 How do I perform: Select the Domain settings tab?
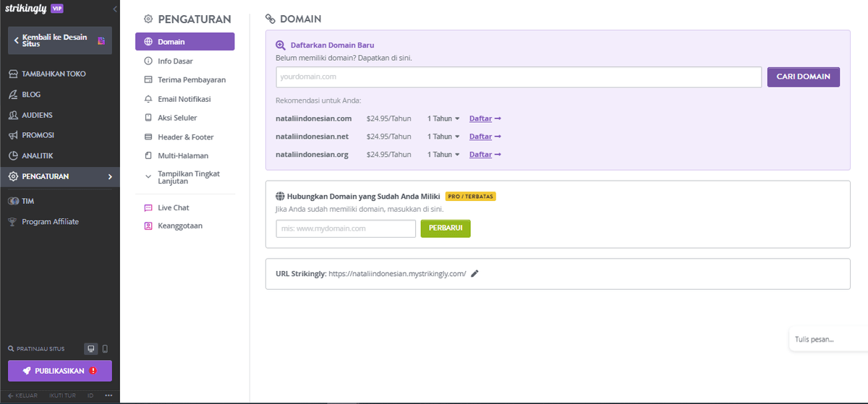tap(184, 42)
